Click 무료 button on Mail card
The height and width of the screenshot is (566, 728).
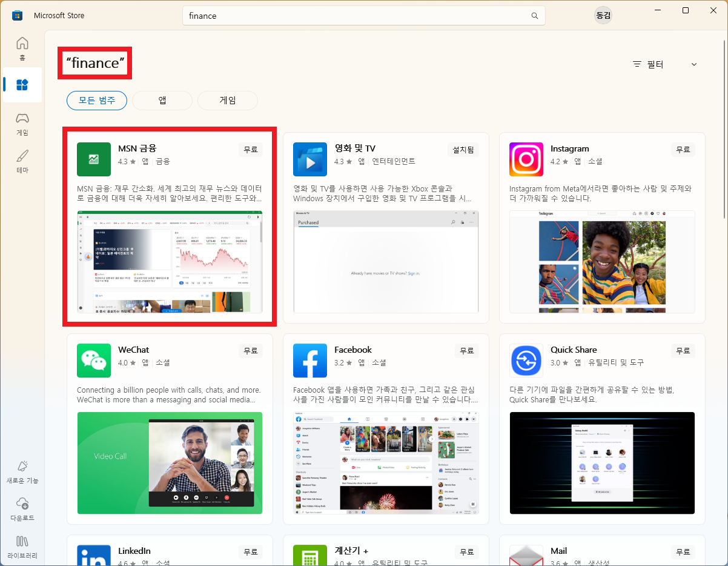coord(683,552)
